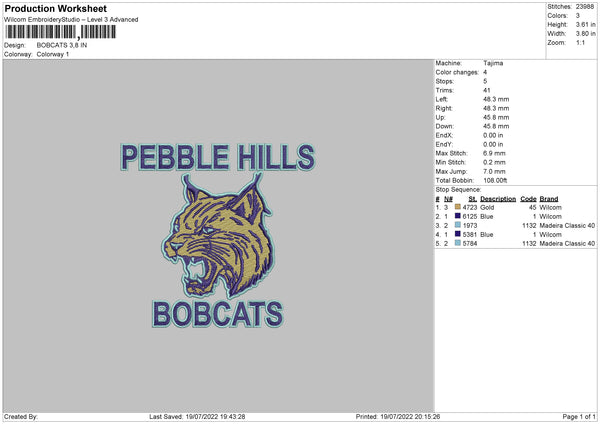This screenshot has height=424, width=600.
Task: Click the BOBCATS lettering in the design
Action: pos(218,314)
